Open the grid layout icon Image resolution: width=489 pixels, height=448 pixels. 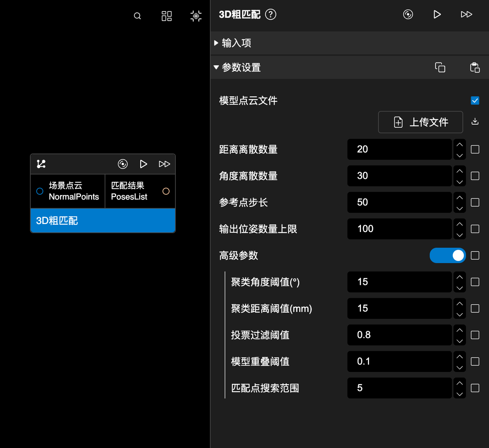167,16
